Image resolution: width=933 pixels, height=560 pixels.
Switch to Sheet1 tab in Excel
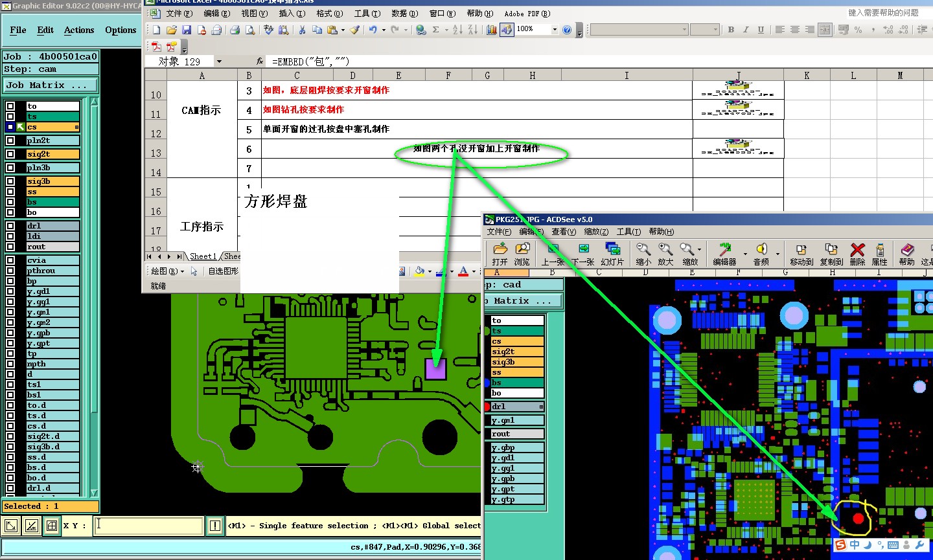point(203,256)
